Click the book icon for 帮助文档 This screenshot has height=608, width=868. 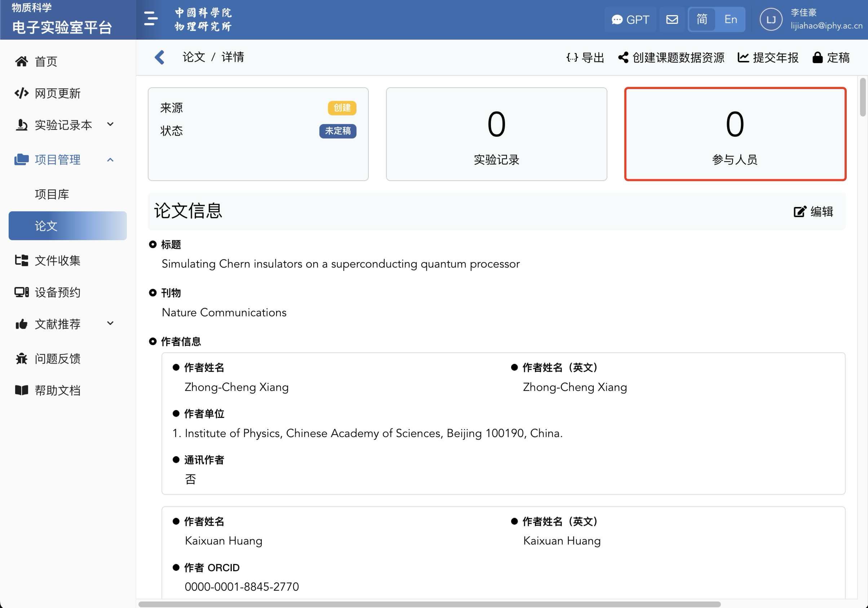click(x=22, y=390)
